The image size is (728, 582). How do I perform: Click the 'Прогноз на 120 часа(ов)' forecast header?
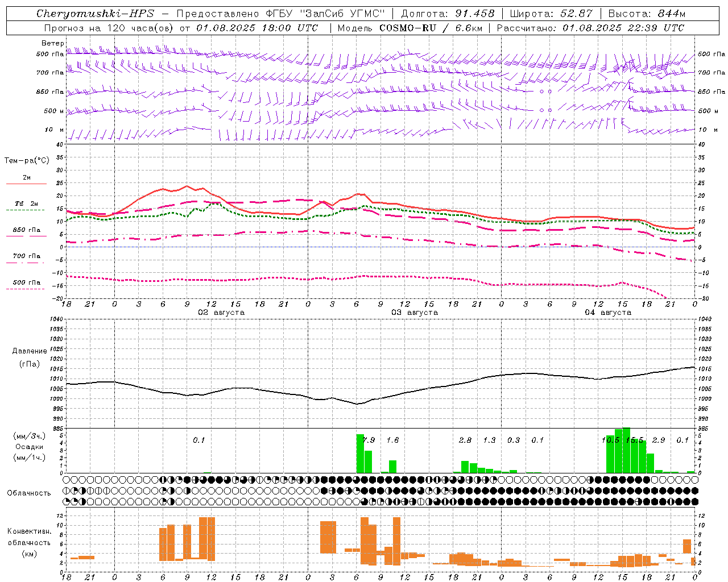(x=109, y=28)
